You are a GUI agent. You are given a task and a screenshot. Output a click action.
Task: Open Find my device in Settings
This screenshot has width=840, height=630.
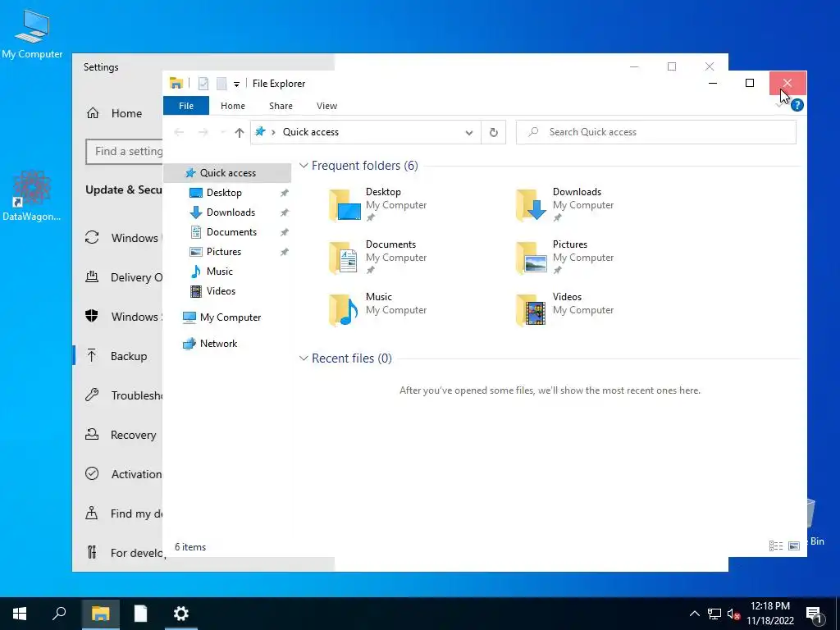pyautogui.click(x=122, y=514)
